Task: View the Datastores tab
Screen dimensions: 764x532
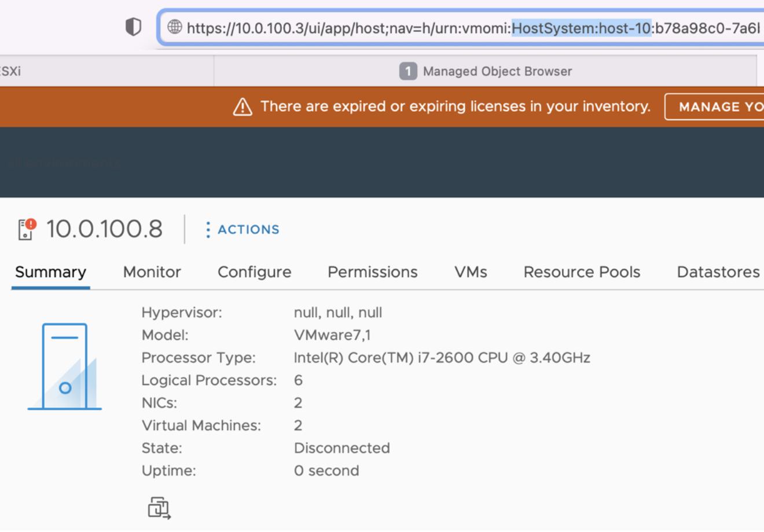Action: 718,272
